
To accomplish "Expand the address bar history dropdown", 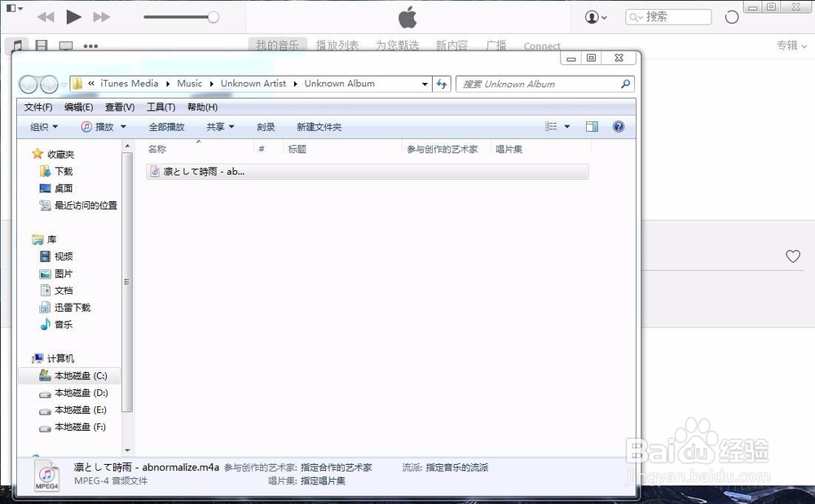I will 425,84.
